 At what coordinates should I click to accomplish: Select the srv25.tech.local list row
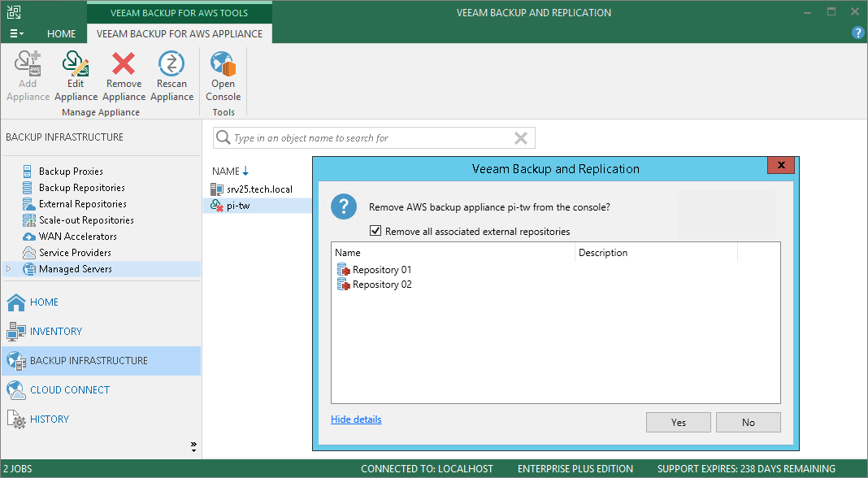tap(259, 189)
